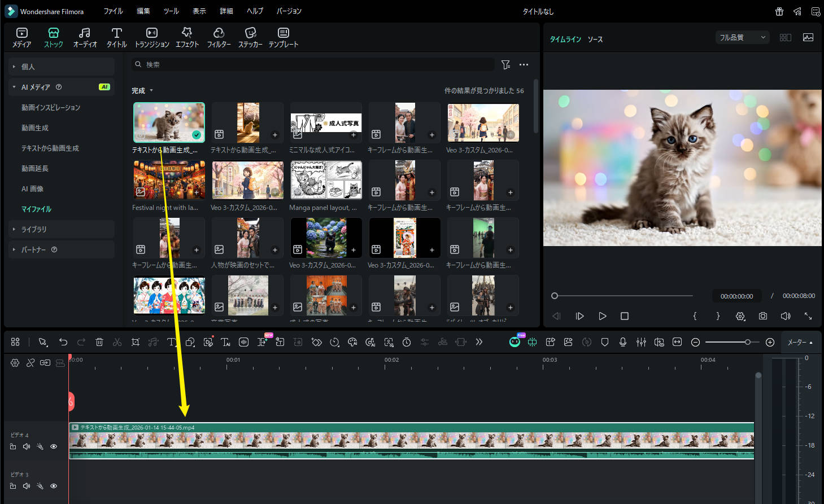Switch to the ソース tab in preview
Screen dimensions: 824x504
tap(595, 40)
